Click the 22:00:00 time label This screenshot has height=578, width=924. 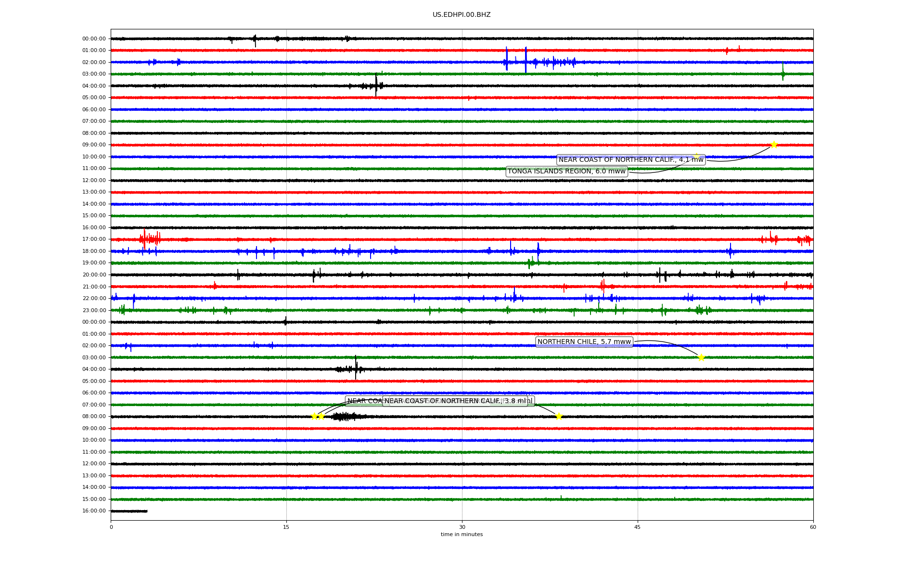(94, 299)
